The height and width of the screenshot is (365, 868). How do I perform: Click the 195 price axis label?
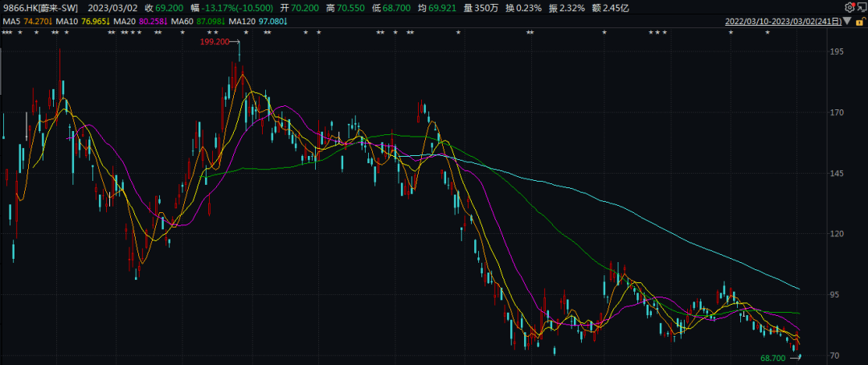(838, 51)
